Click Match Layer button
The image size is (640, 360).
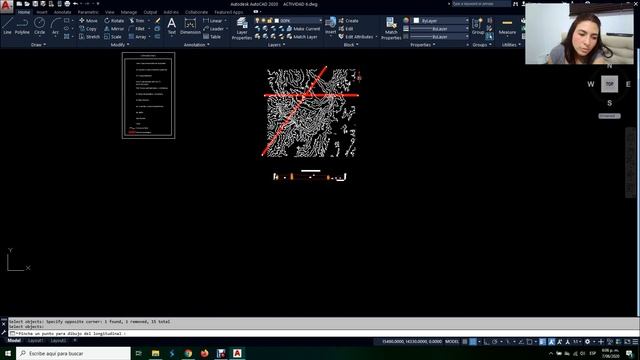302,37
